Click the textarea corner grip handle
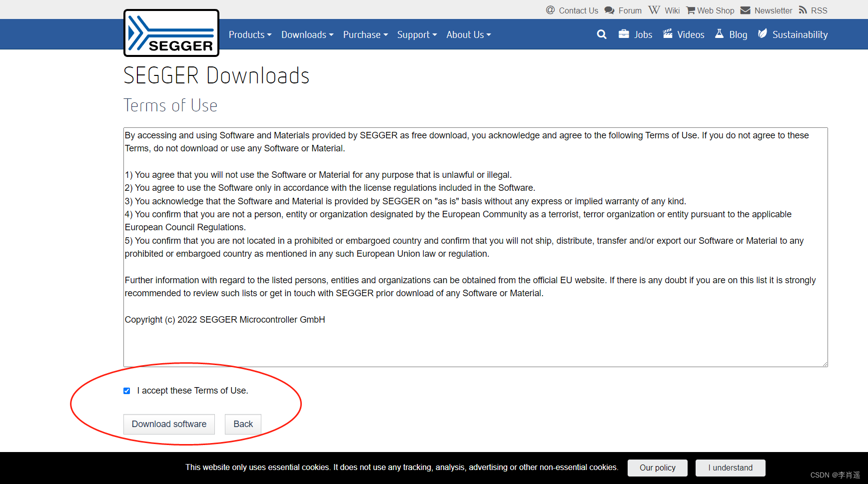Viewport: 868px width, 484px height. click(x=825, y=364)
